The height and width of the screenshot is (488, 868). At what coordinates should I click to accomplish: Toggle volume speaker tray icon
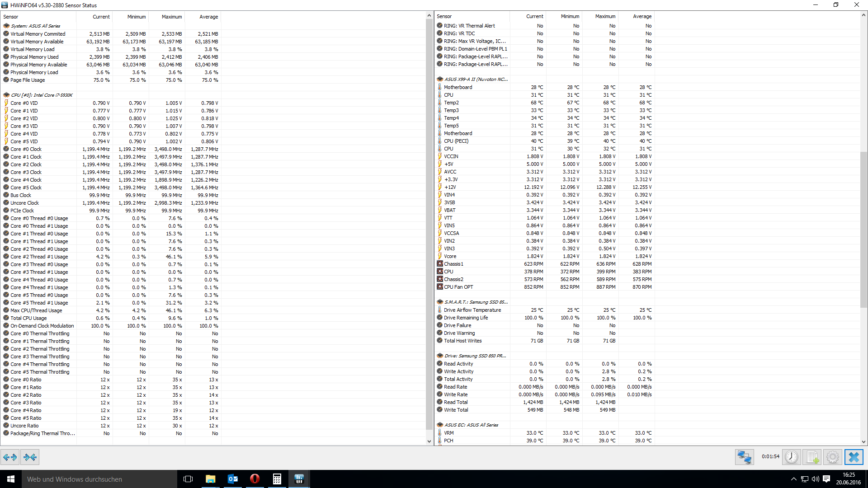click(815, 479)
